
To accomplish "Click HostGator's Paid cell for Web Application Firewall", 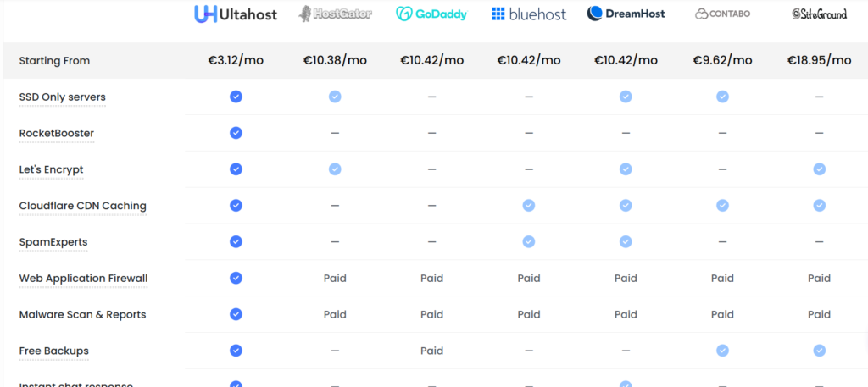I will coord(335,278).
